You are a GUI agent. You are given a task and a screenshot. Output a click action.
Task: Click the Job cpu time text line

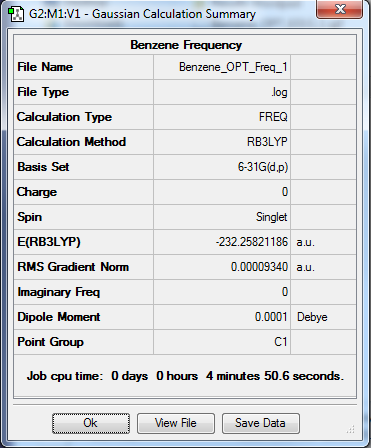[185, 376]
